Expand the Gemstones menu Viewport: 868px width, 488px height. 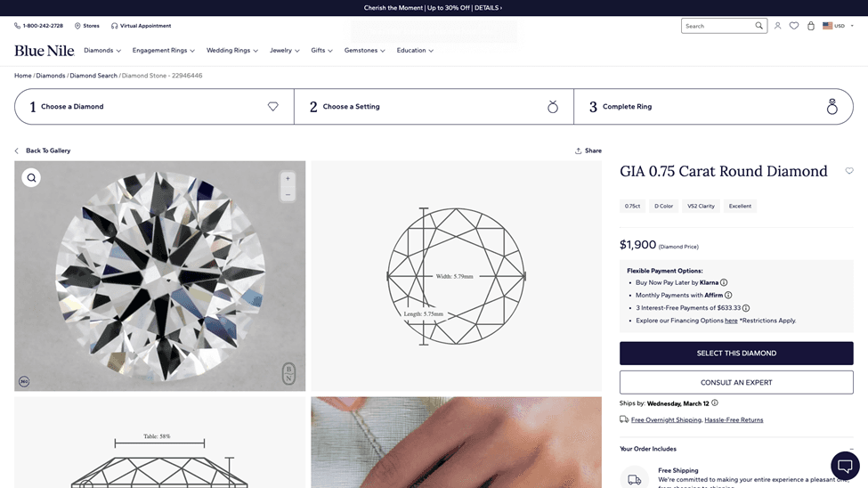click(x=364, y=51)
